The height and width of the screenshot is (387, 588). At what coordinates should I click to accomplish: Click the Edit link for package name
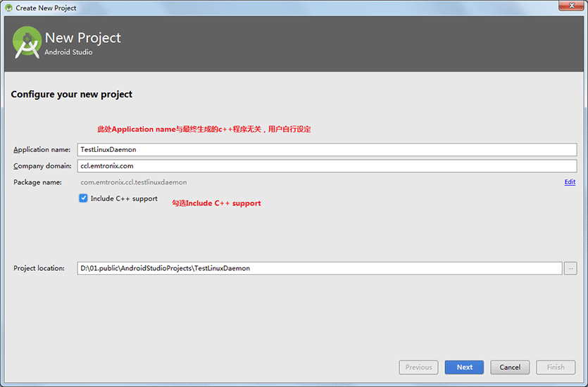[x=570, y=182]
